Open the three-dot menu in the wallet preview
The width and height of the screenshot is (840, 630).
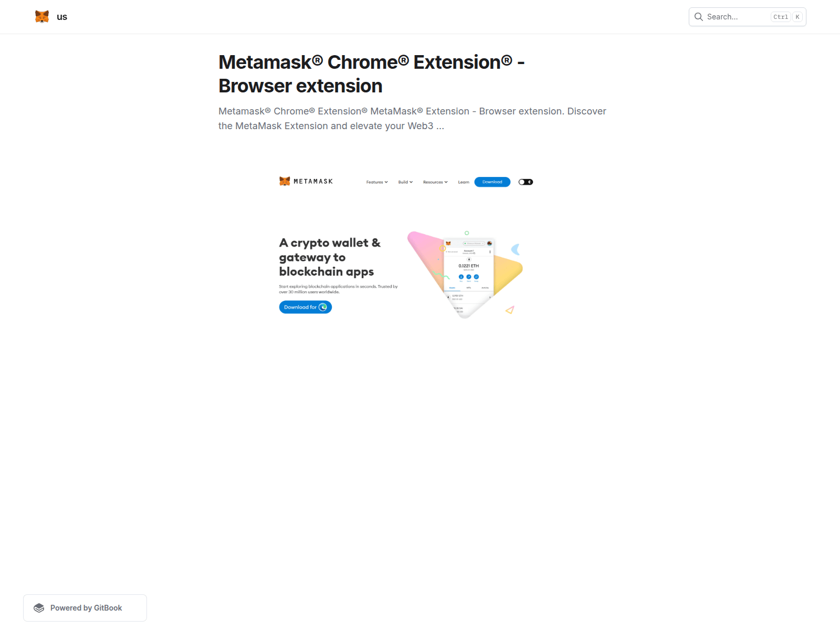coord(490,252)
